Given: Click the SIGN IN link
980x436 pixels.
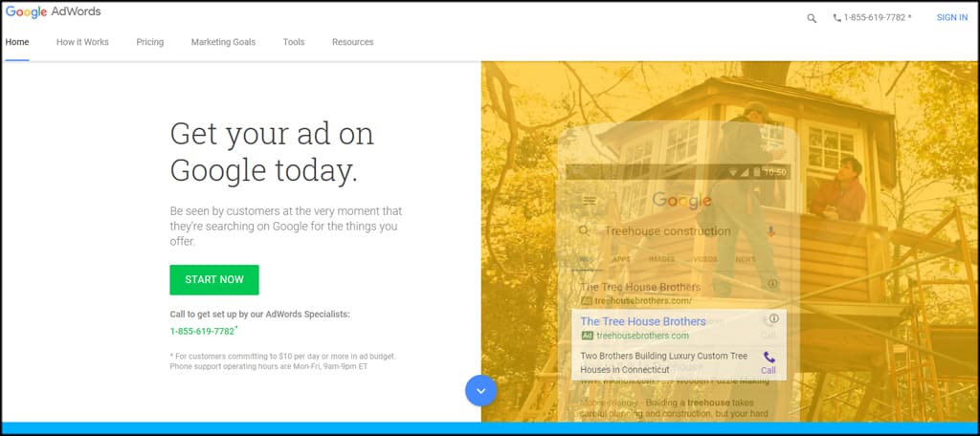Looking at the screenshot, I should (x=952, y=17).
